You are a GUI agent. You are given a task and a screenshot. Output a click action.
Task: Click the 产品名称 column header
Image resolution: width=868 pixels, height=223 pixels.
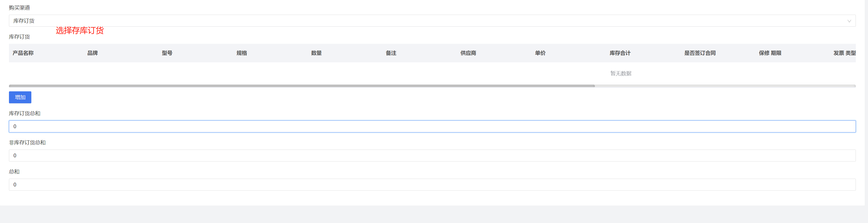pyautogui.click(x=23, y=53)
